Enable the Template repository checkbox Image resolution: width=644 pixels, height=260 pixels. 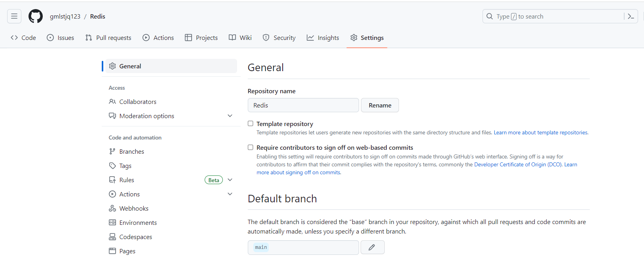click(x=251, y=124)
